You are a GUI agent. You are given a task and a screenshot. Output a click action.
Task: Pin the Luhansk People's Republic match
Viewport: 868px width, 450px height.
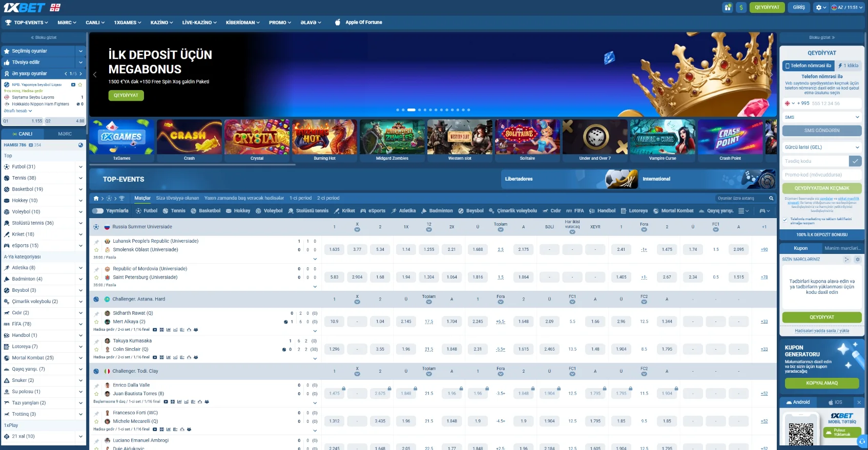tap(96, 241)
